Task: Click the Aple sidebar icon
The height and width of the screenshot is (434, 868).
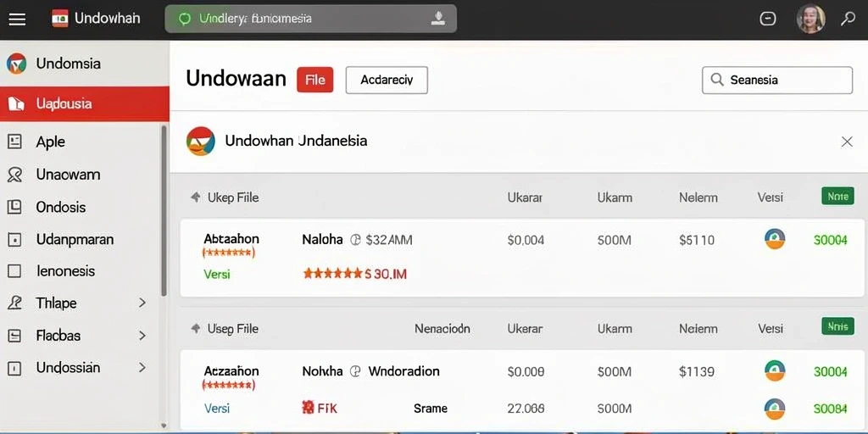Action: click(x=14, y=142)
